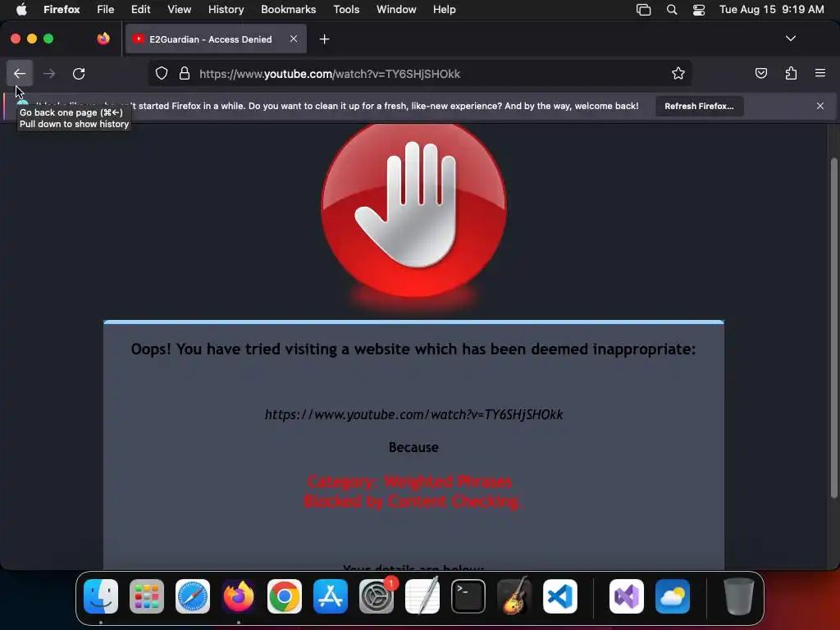Focus the URL address bar

click(x=419, y=73)
